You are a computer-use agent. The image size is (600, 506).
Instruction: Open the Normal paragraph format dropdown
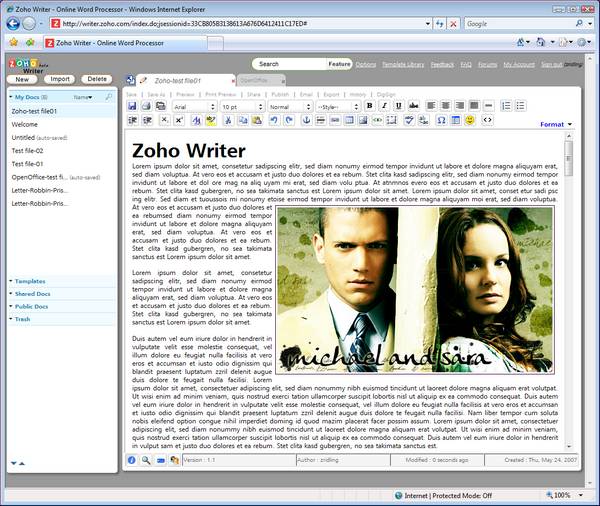tap(290, 107)
